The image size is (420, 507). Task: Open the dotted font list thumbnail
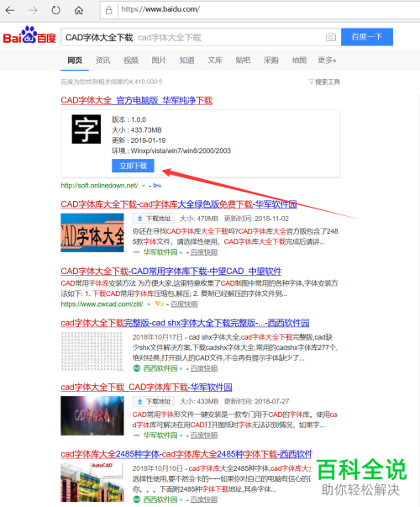(x=92, y=351)
